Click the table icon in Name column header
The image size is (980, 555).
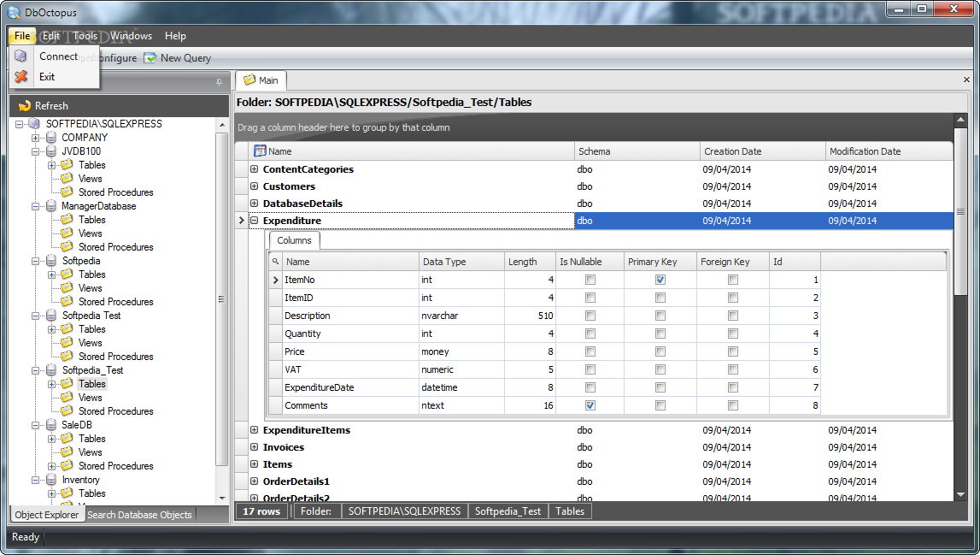[260, 151]
